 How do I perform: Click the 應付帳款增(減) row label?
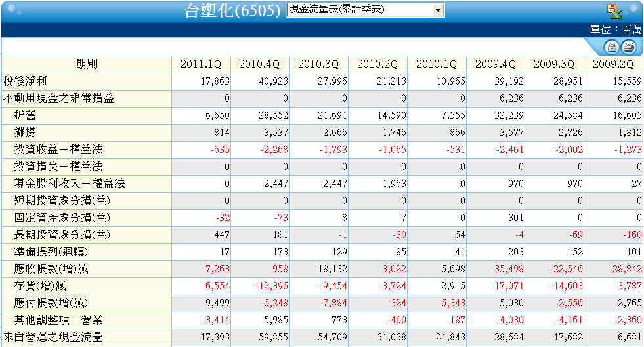tap(51, 303)
